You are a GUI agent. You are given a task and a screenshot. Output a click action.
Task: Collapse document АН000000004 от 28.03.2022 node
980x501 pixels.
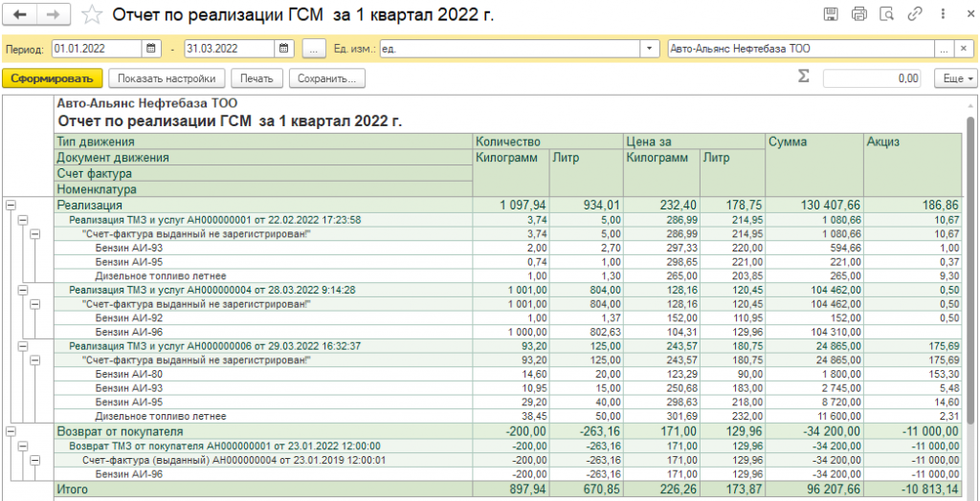(24, 289)
